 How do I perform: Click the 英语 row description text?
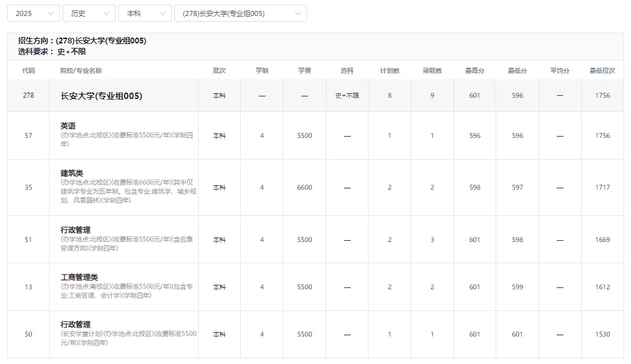(x=126, y=139)
